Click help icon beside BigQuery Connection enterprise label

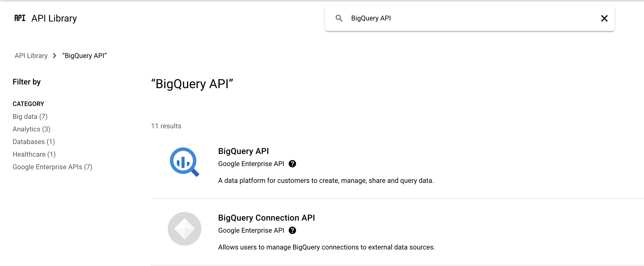[292, 230]
